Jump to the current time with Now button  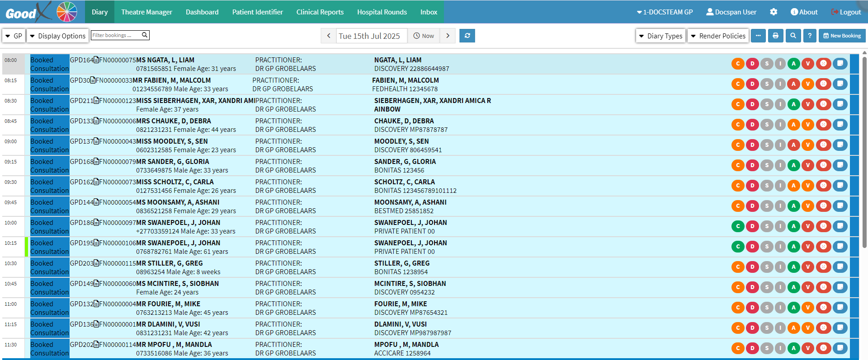point(424,36)
